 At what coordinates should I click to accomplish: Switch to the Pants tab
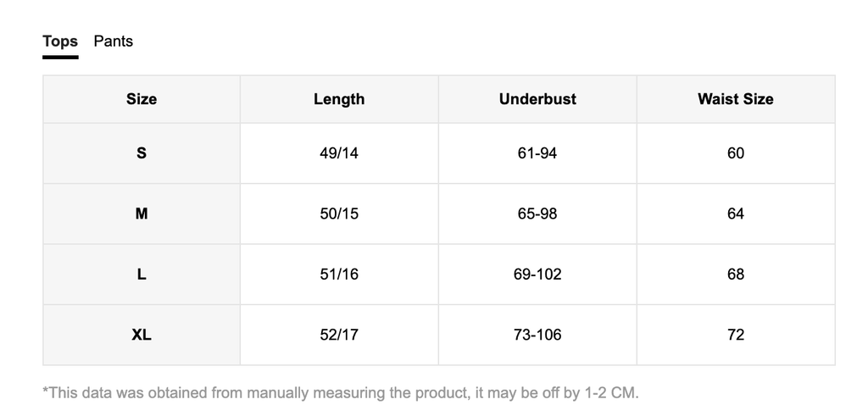(x=113, y=42)
